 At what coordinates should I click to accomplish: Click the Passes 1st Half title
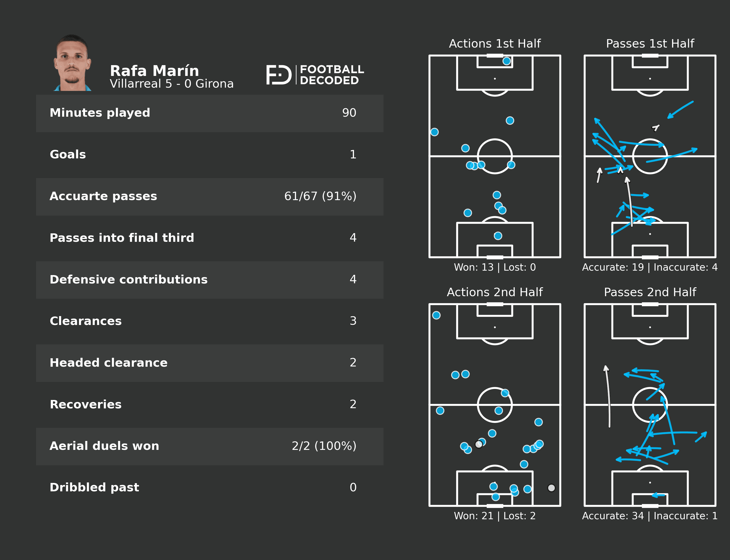(x=650, y=44)
